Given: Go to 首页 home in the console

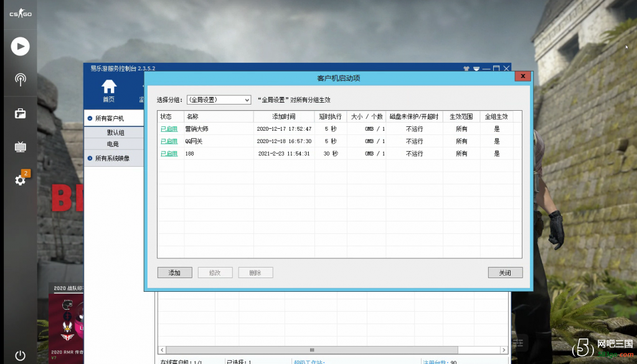Looking at the screenshot, I should tap(109, 91).
